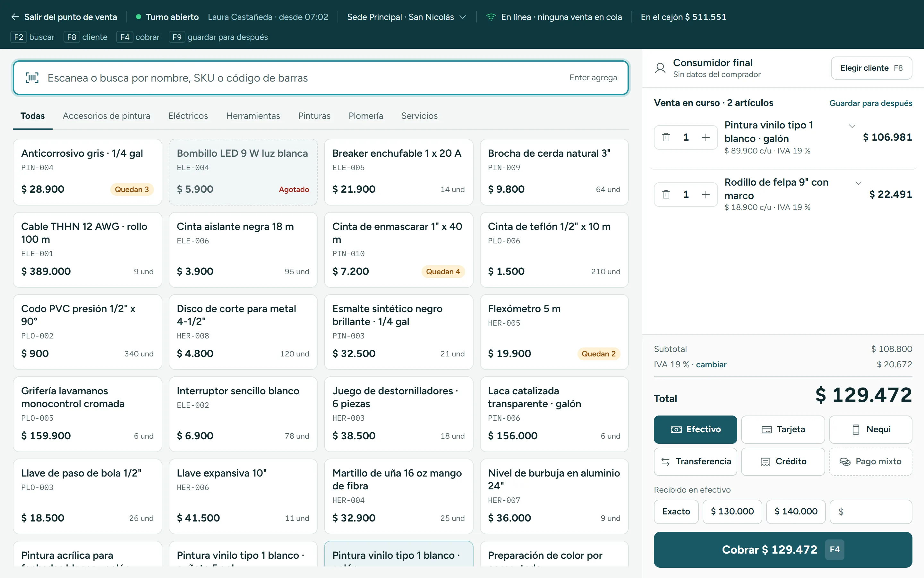
Task: Click Elegir cliente button
Action: click(x=871, y=68)
